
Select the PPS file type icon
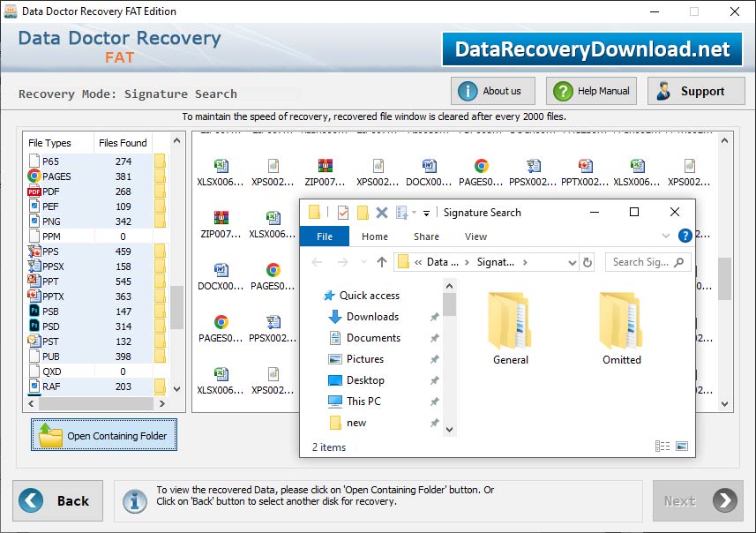[34, 251]
